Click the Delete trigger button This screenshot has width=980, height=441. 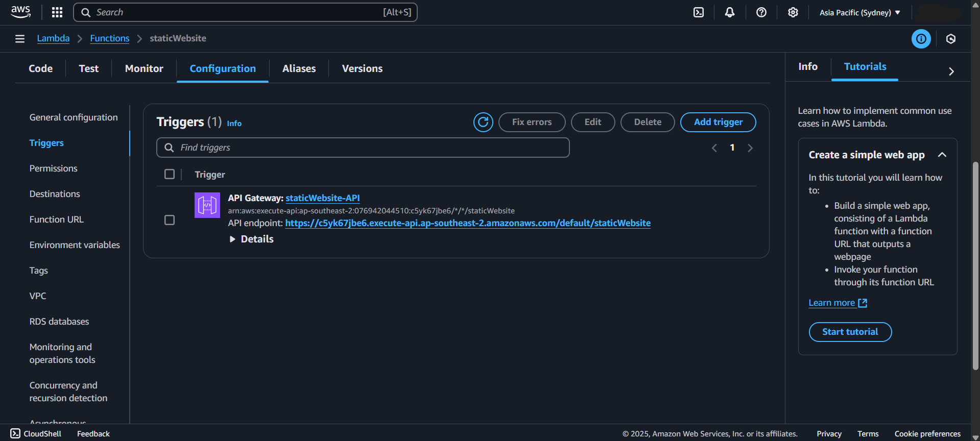pyautogui.click(x=648, y=122)
